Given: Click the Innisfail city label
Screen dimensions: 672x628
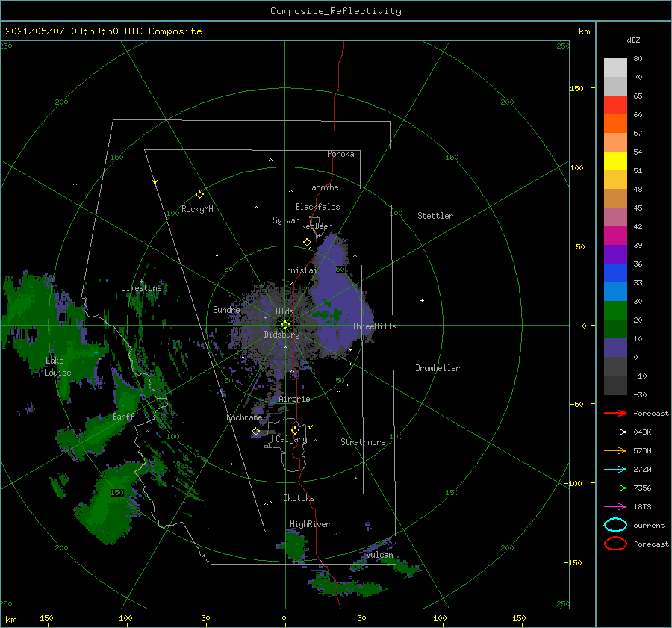Looking at the screenshot, I should (x=302, y=270).
